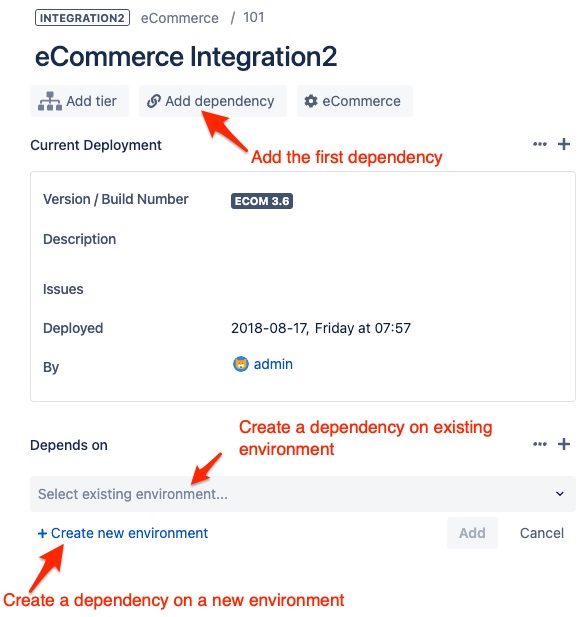
Task: Click the chain-link icon on Add dependency
Action: (x=153, y=101)
